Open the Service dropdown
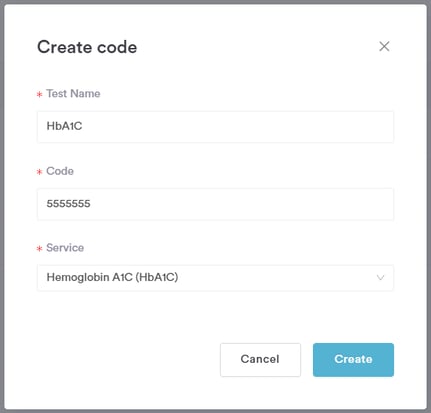Screen dimensions: 431x413 [x=215, y=278]
